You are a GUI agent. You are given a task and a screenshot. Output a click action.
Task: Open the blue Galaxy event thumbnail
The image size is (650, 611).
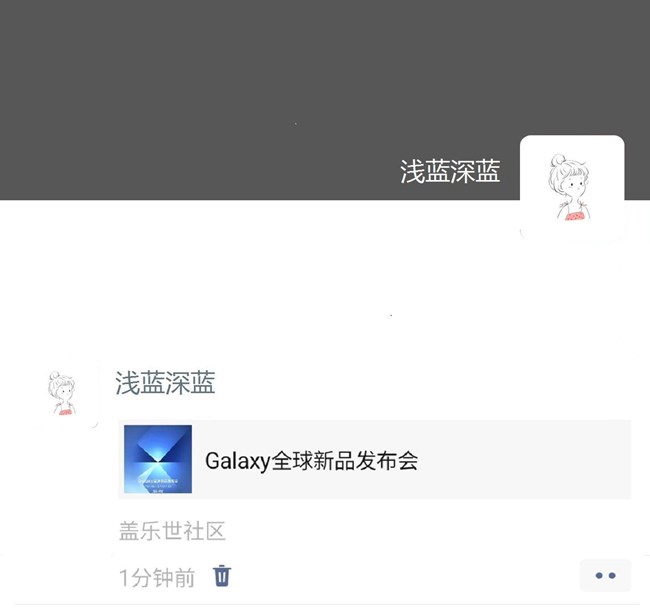pyautogui.click(x=158, y=459)
